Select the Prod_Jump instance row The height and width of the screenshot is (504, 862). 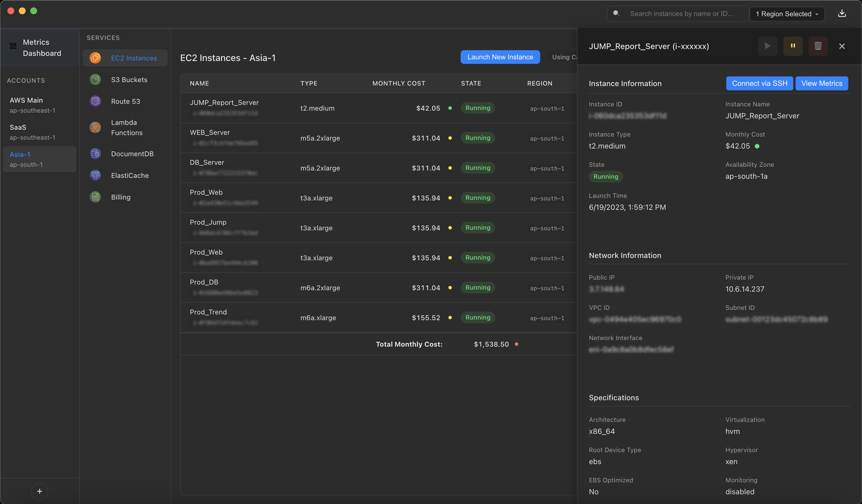379,227
